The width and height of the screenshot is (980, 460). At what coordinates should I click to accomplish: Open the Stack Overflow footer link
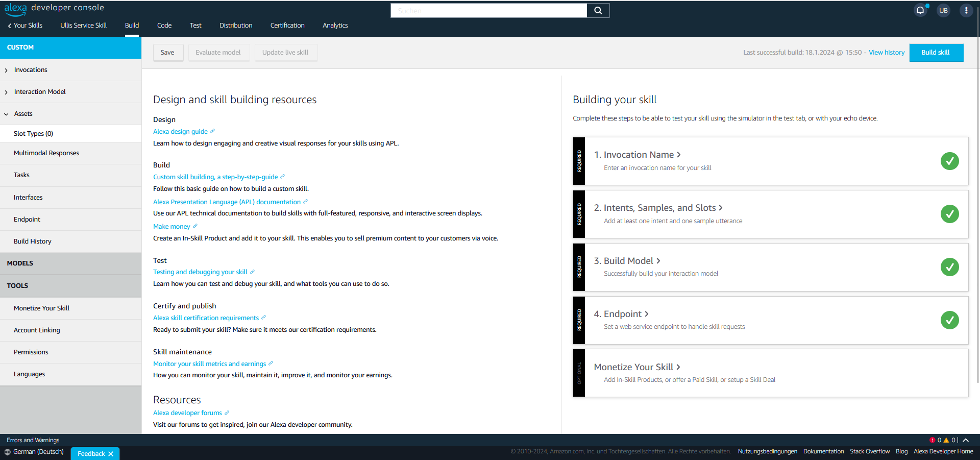869,451
